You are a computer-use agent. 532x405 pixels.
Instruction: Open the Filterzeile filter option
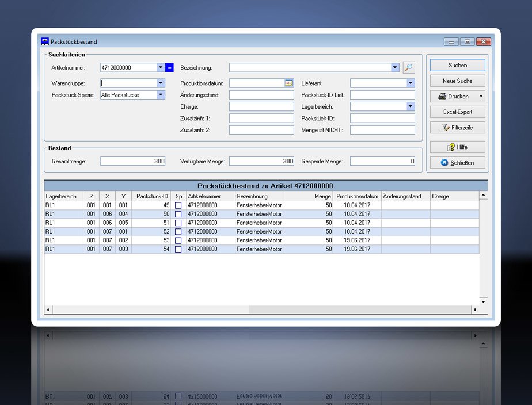(457, 128)
